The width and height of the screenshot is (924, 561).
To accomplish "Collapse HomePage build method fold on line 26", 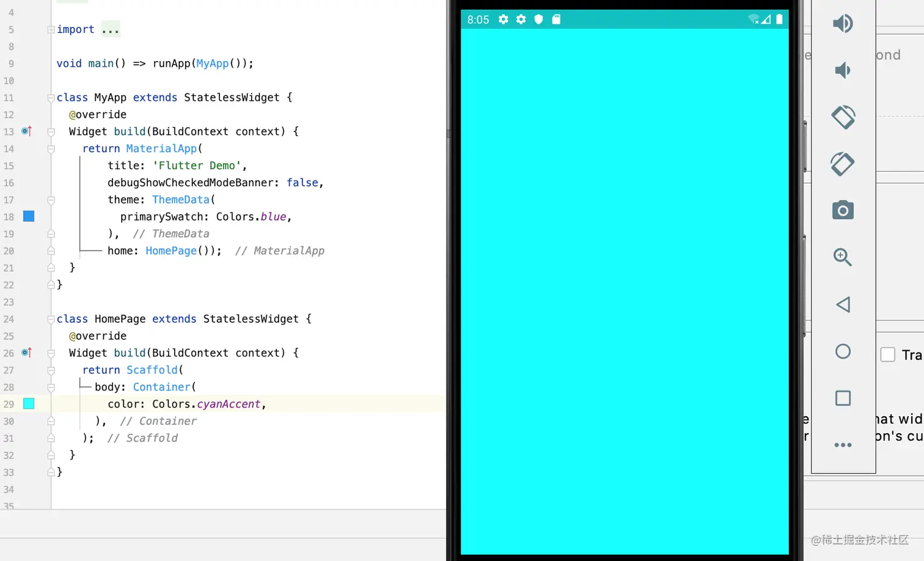I will [x=51, y=353].
